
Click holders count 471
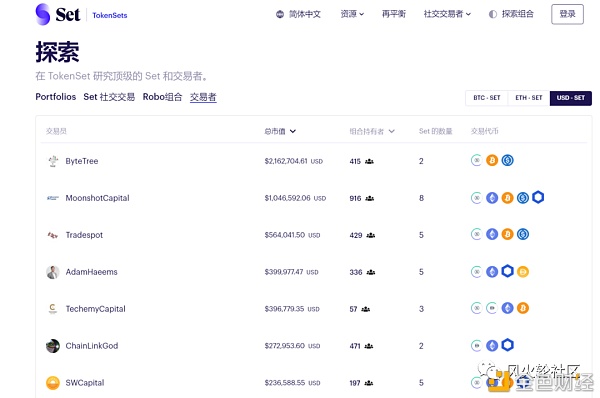point(355,346)
